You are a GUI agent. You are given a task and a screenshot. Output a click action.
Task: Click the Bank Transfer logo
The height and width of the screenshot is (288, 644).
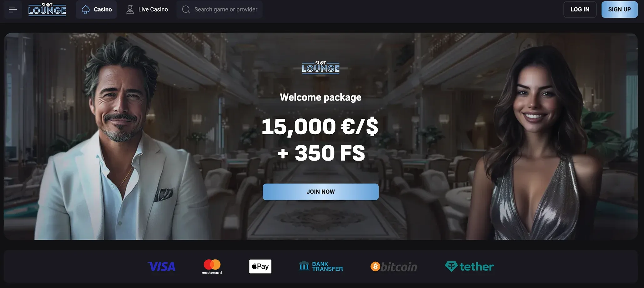click(321, 266)
